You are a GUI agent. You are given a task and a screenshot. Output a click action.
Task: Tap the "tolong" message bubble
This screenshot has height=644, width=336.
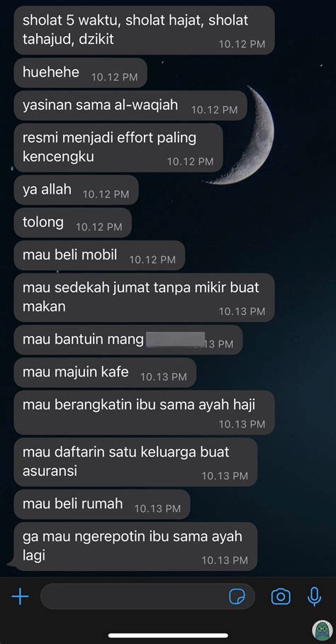point(72,223)
